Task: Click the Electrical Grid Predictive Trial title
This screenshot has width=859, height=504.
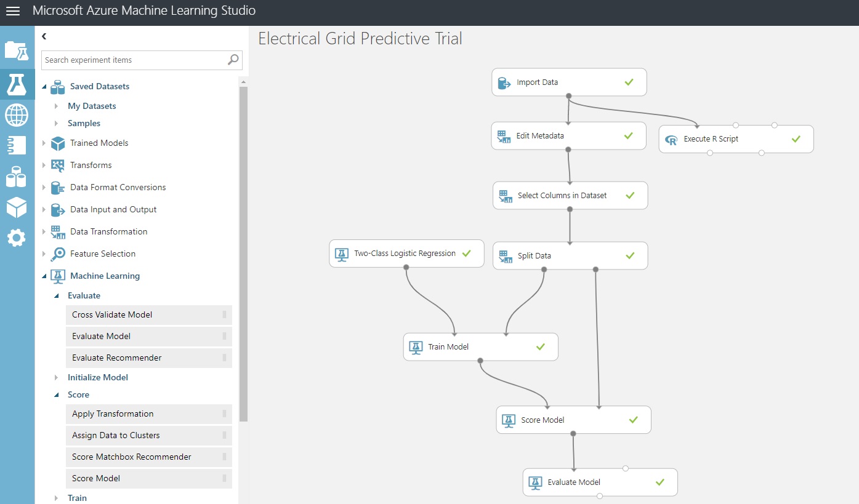Action: click(360, 39)
